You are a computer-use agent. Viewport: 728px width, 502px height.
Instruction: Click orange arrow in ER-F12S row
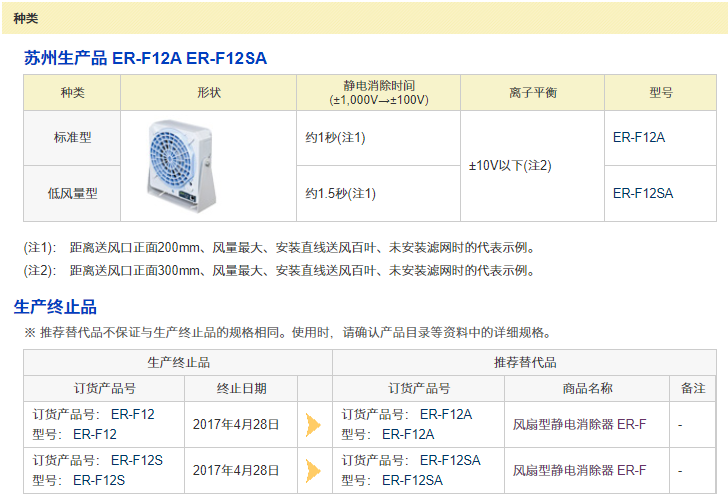[313, 471]
